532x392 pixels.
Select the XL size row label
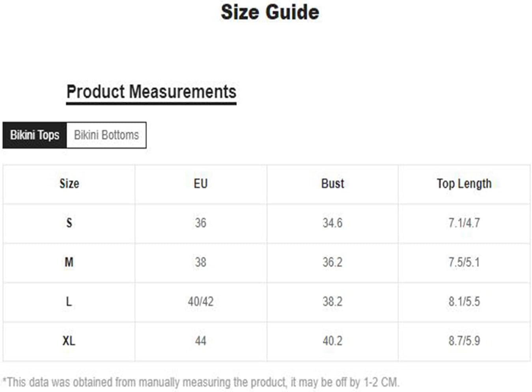69,341
